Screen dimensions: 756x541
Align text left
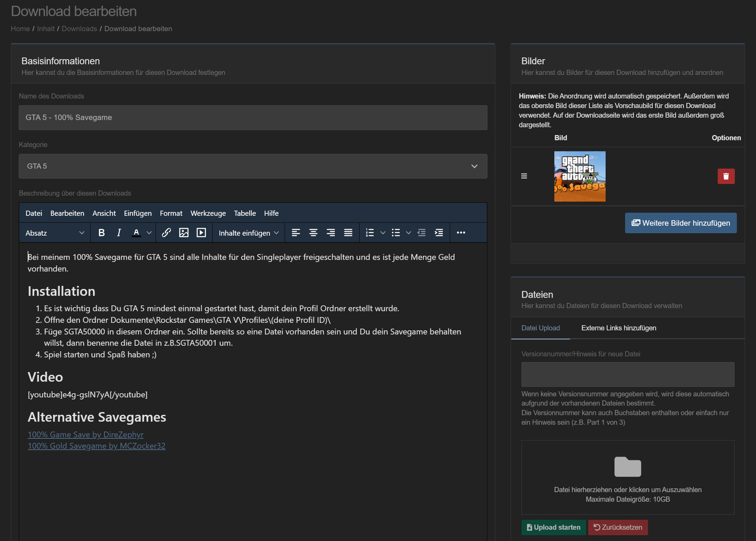point(296,233)
